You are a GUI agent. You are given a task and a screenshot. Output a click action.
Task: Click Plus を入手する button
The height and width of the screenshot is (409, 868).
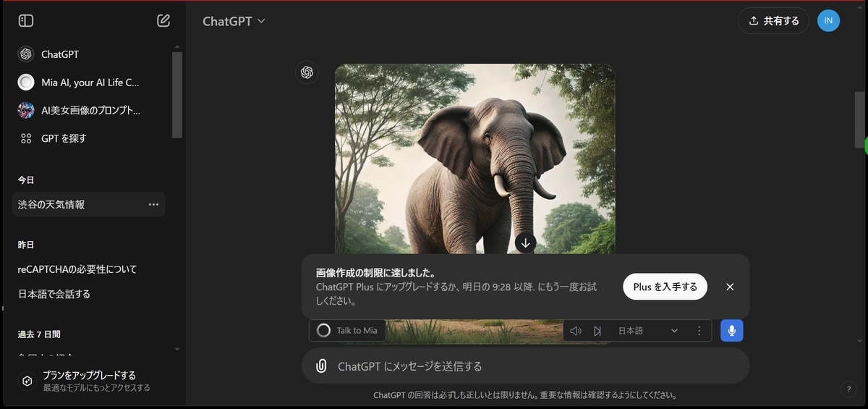pos(665,287)
